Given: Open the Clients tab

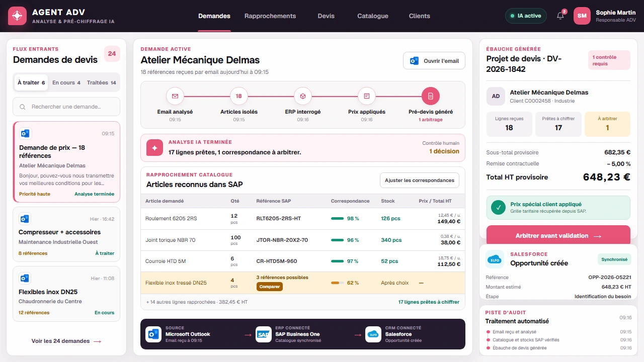Looking at the screenshot, I should click(420, 16).
